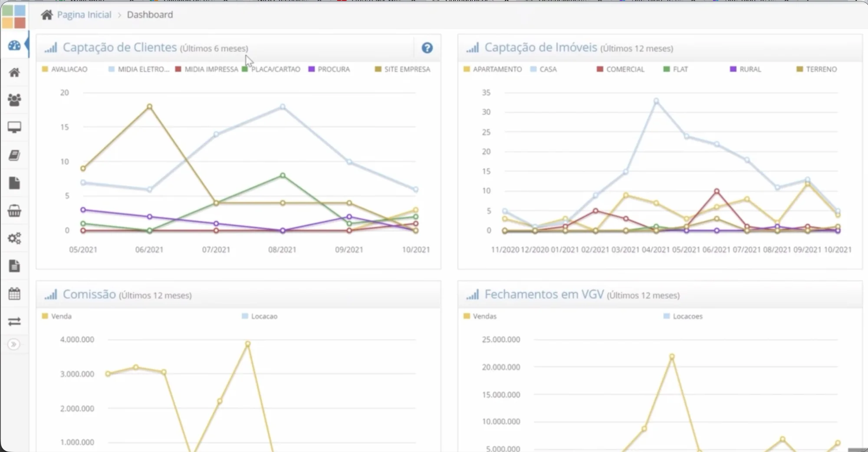Click the Dashboard breadcrumb text
868x452 pixels.
(x=150, y=15)
